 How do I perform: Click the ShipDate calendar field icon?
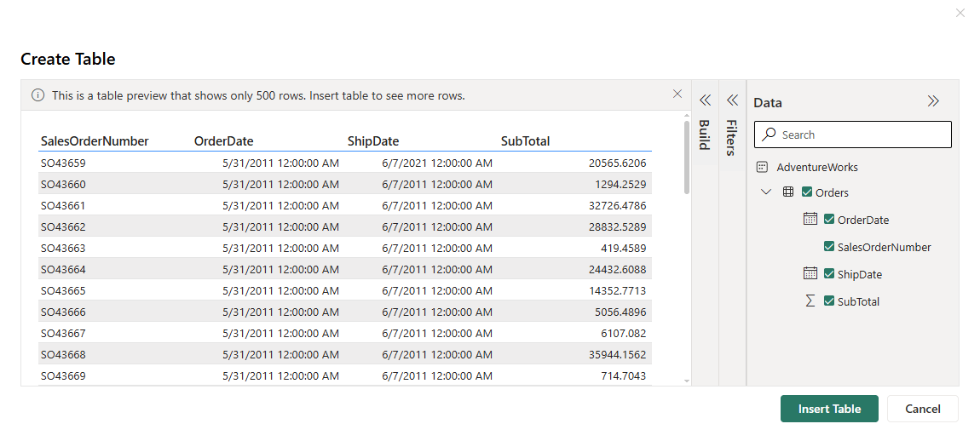[810, 274]
